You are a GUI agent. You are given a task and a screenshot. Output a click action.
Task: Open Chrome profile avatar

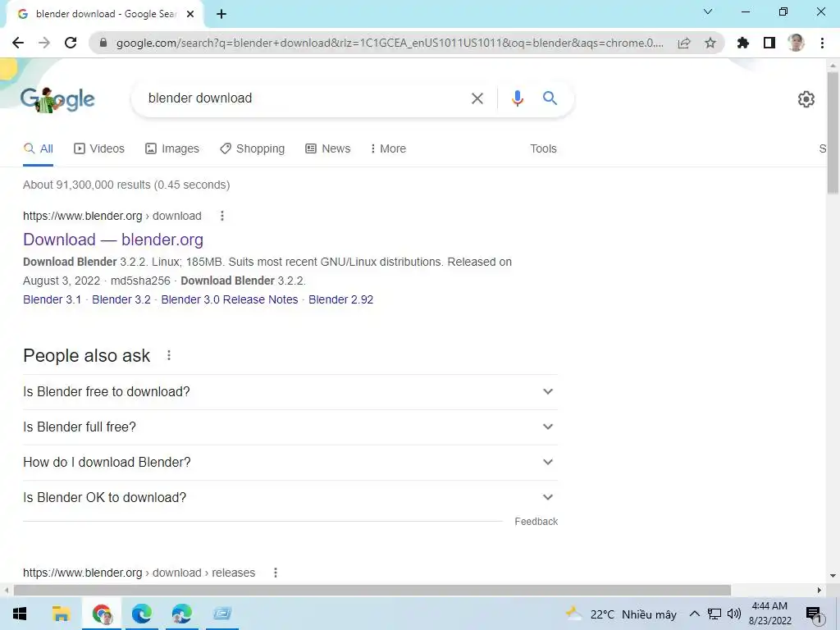click(796, 43)
